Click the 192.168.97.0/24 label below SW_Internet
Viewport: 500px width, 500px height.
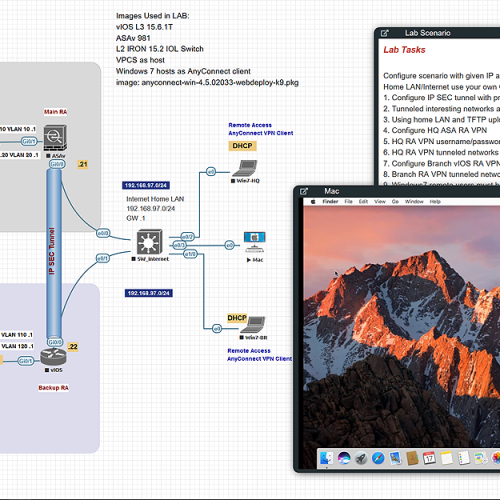(x=149, y=293)
